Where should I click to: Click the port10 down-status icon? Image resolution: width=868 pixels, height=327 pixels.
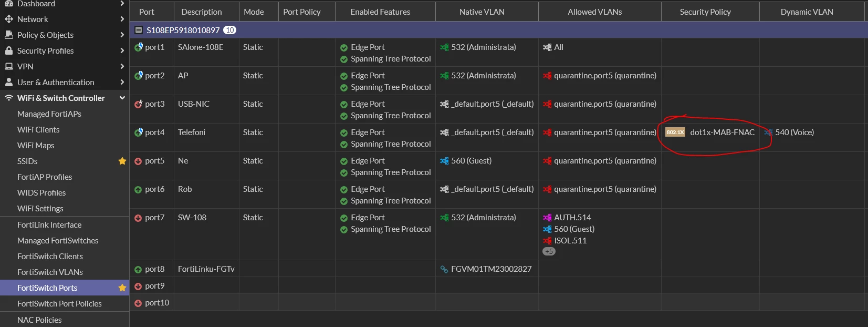pyautogui.click(x=138, y=303)
